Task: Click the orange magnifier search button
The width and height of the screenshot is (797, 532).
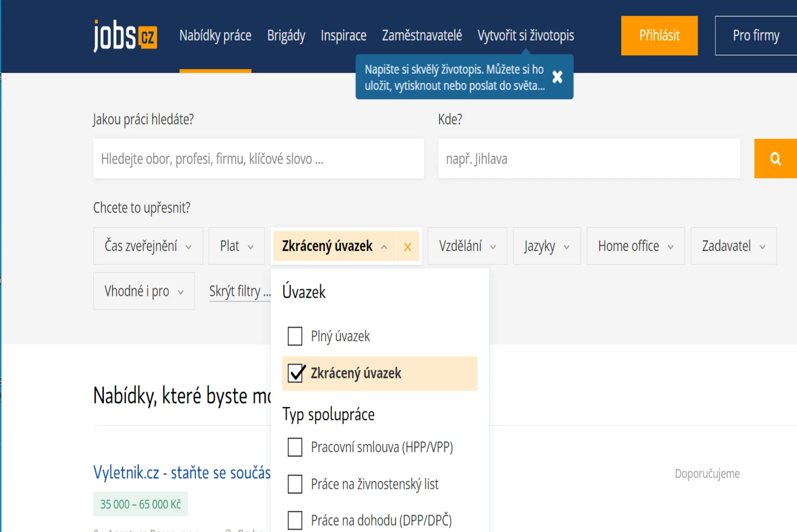Action: pos(775,158)
